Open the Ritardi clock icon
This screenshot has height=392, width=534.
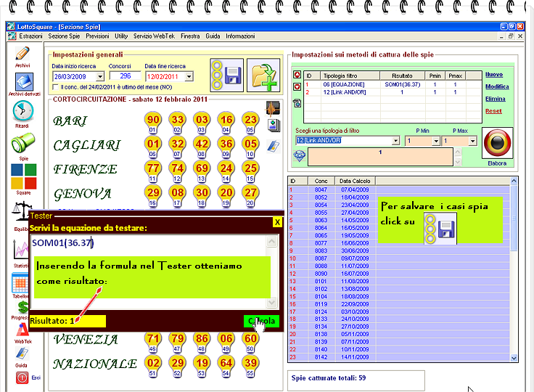tap(23, 111)
